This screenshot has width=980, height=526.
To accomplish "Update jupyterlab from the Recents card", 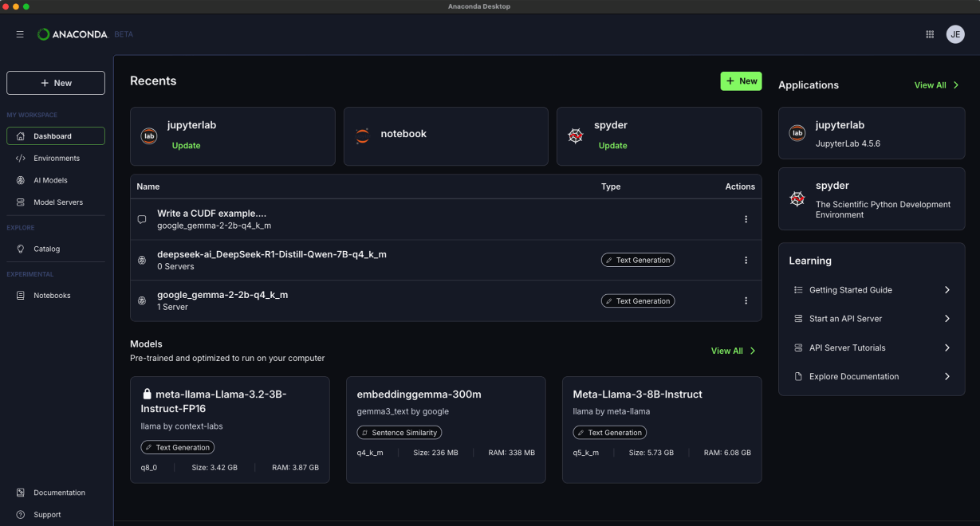I will (186, 146).
